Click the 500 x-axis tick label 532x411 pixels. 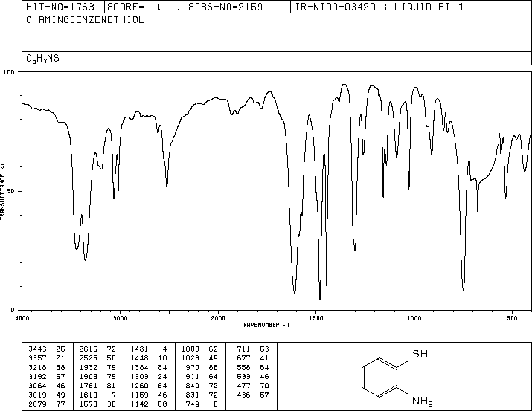(512, 318)
